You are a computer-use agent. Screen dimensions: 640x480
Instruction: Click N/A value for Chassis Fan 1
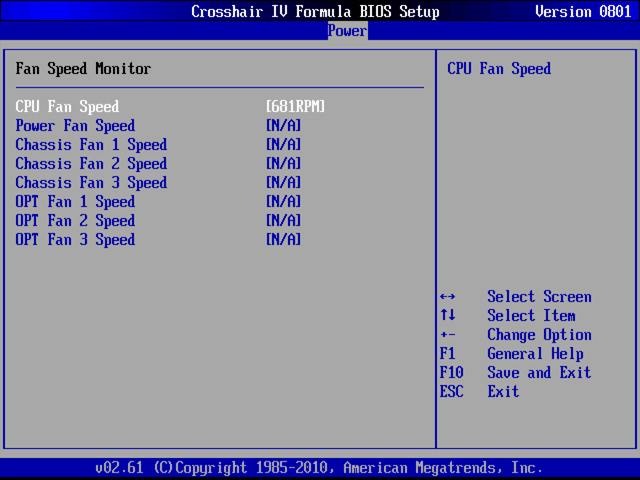[284, 145]
